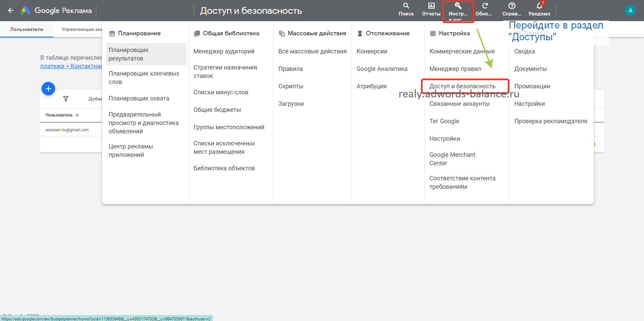Click the Refresh (Обно...) icon

485,6
